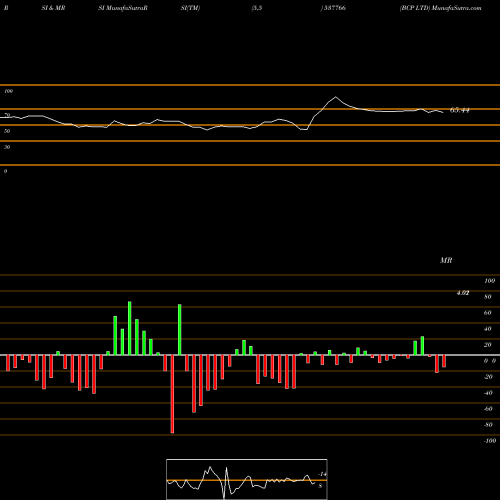The image size is (500, 500).
Task: Click the -14 label inside mini chart
Action: point(322,474)
